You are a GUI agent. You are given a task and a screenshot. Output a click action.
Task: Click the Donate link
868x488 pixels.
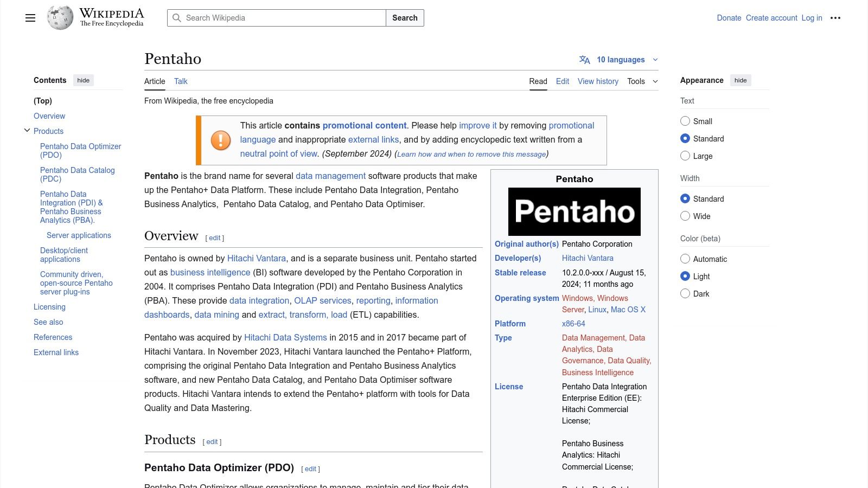[x=729, y=18]
